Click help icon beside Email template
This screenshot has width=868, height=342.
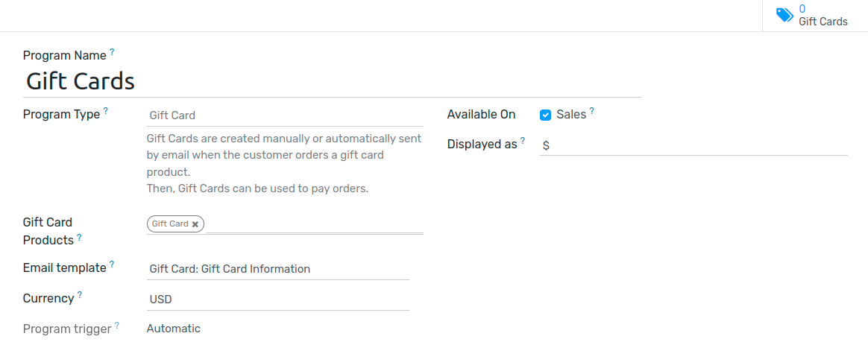(x=112, y=264)
